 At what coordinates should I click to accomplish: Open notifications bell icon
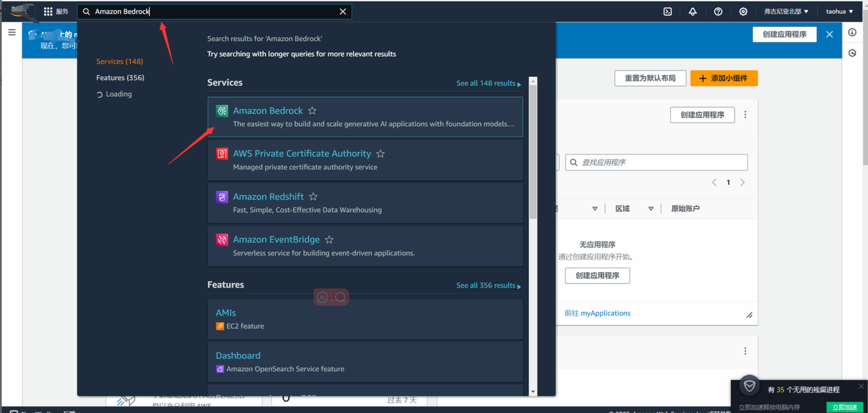693,11
